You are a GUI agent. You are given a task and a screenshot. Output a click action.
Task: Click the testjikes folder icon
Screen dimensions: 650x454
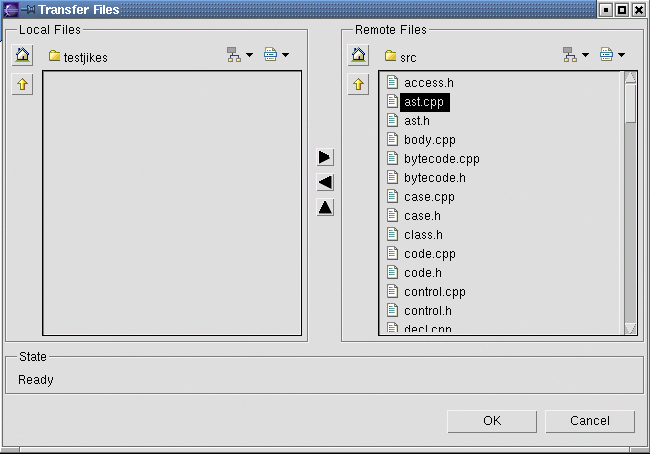tap(55, 57)
